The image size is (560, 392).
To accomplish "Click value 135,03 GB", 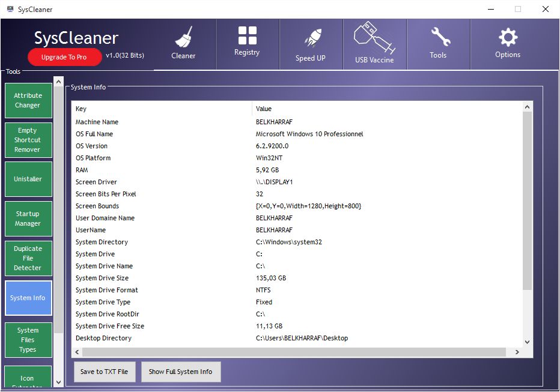I will 271,278.
